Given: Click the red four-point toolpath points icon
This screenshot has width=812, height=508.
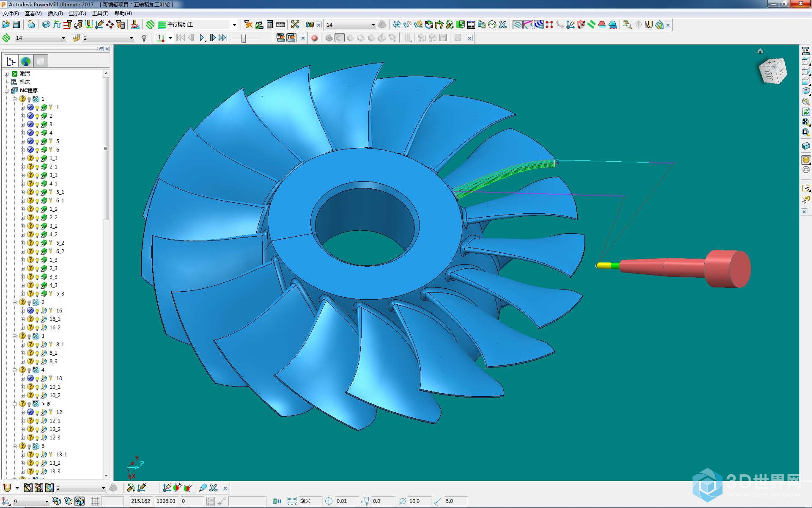Looking at the screenshot, I should 549,25.
